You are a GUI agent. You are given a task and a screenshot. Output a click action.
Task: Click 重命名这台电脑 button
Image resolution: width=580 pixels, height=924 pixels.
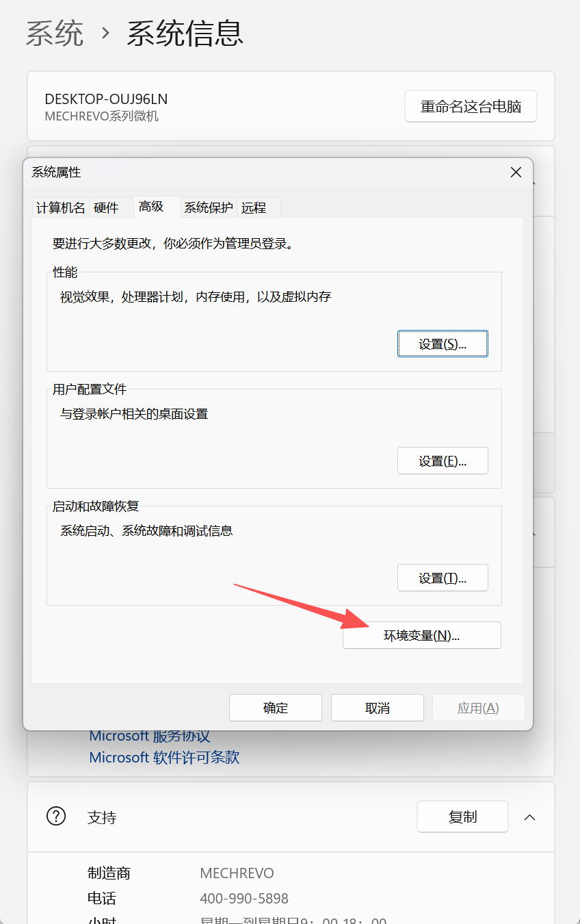pos(470,106)
